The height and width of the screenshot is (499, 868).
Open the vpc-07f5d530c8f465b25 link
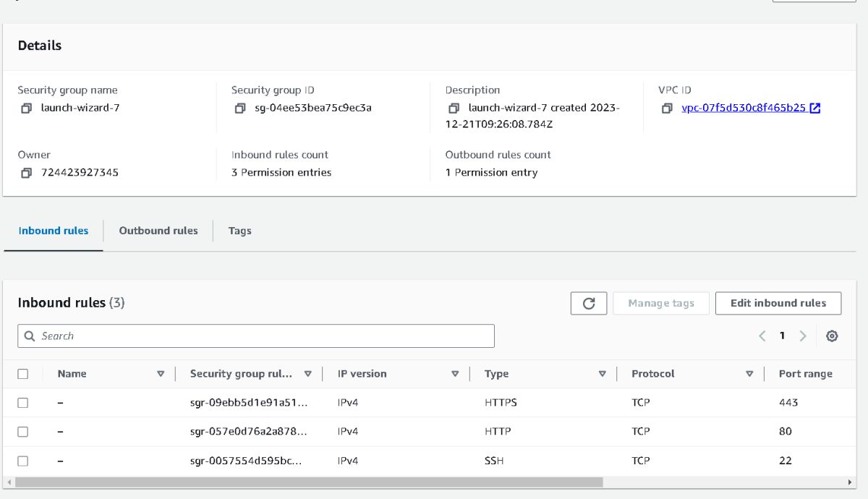click(x=744, y=108)
